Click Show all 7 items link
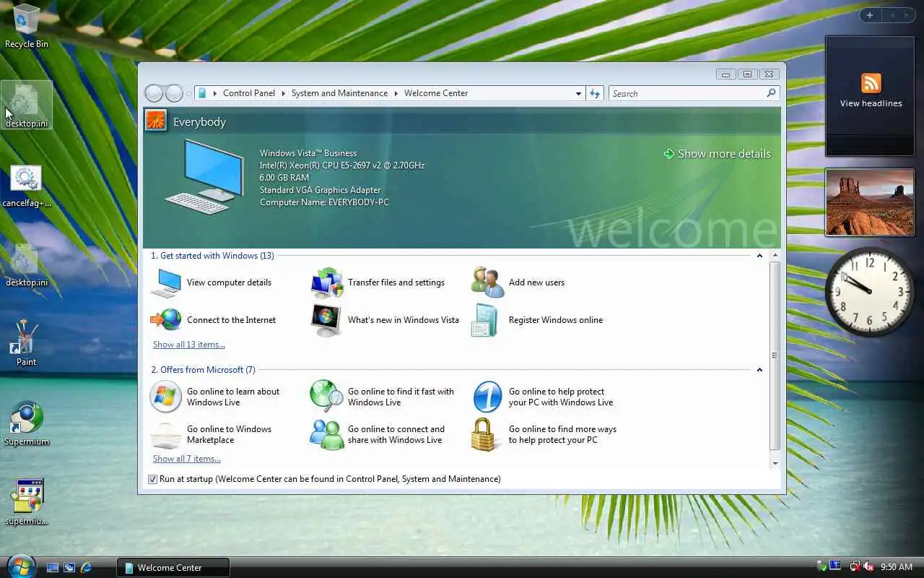924x578 pixels. [x=186, y=459]
